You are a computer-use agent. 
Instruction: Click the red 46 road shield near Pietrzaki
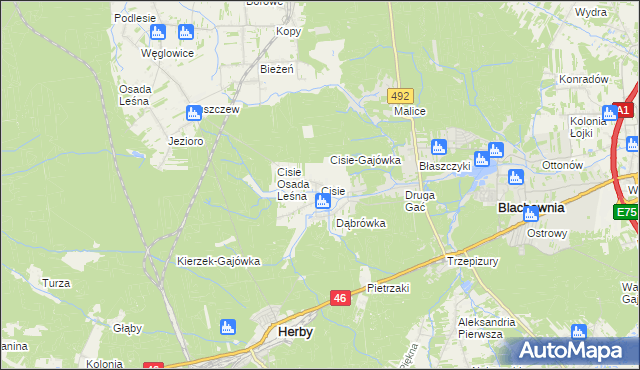coord(340,298)
